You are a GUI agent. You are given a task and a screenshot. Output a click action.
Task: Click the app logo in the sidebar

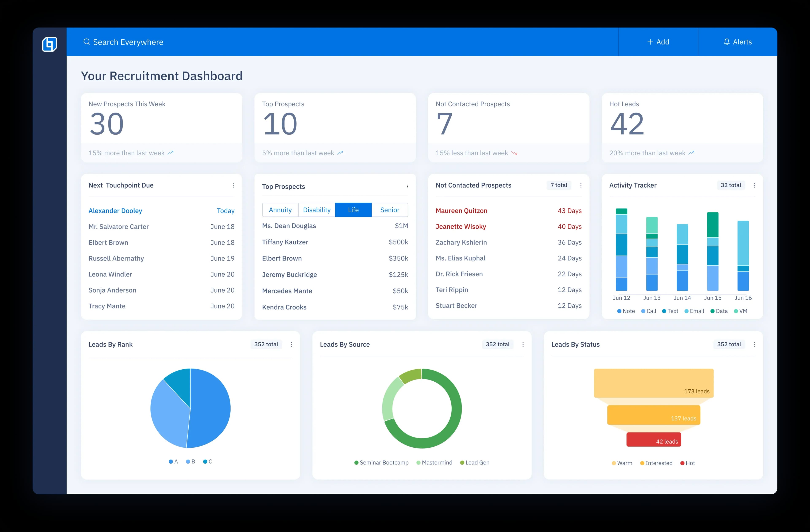point(50,44)
